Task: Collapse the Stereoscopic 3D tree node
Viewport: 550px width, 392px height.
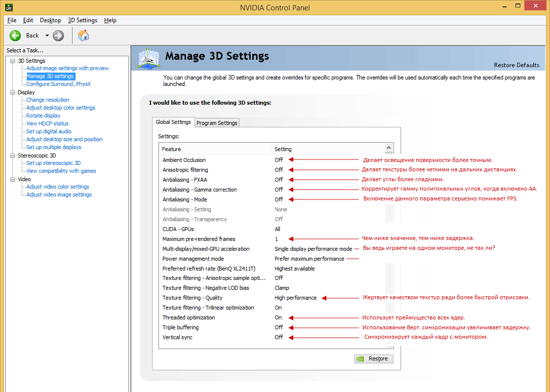Action: click(13, 156)
